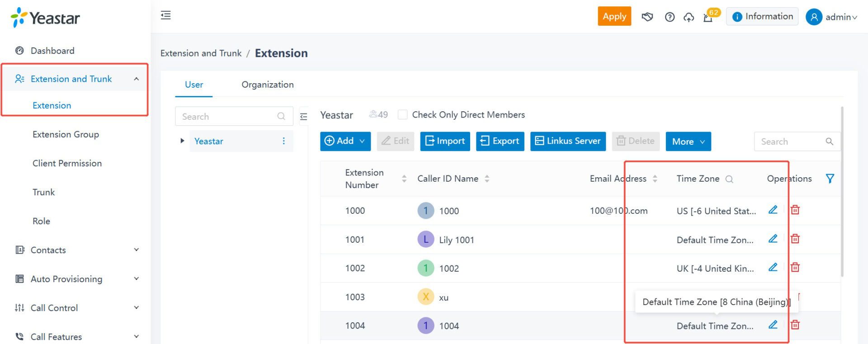Edit extension 1000 with the pencil icon

(x=773, y=210)
